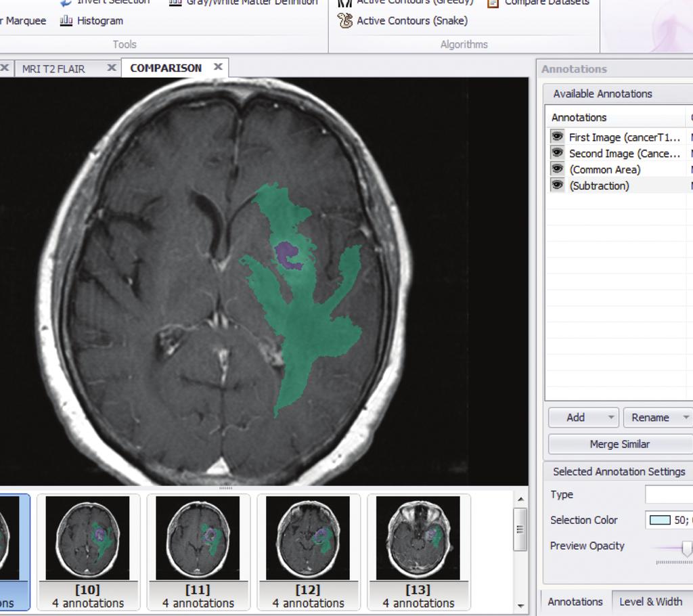Select the First Image annotation row
Screen dimensions: 693x616
[x=619, y=137]
